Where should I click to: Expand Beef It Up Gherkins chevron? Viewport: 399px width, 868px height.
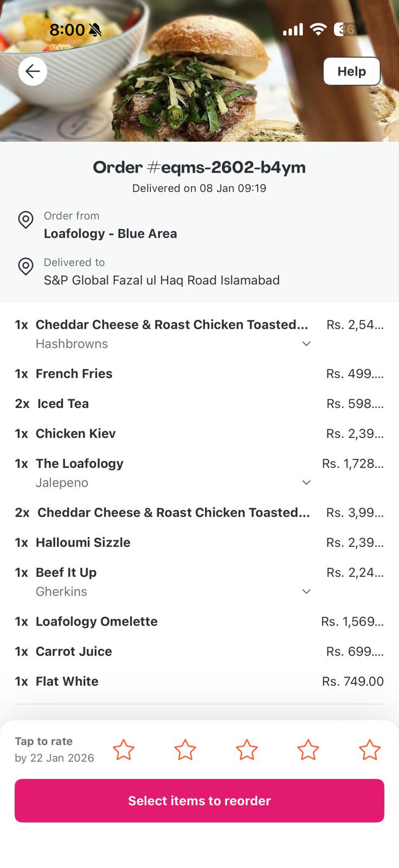pos(306,591)
